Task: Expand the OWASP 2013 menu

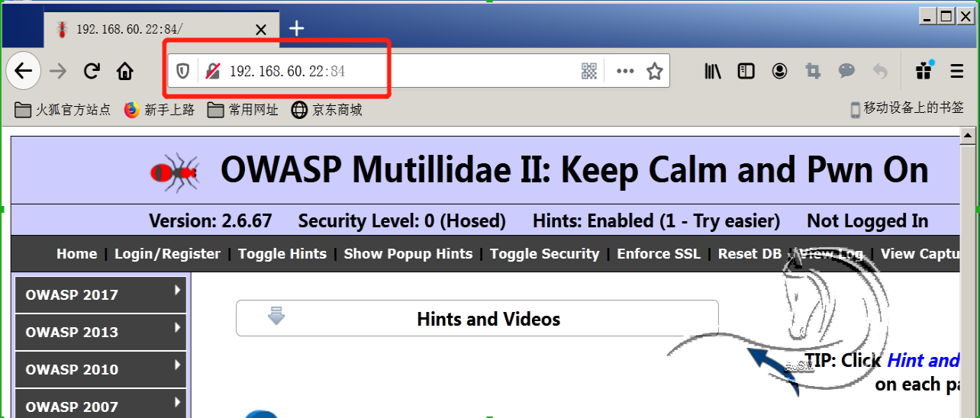Action: coord(101,332)
